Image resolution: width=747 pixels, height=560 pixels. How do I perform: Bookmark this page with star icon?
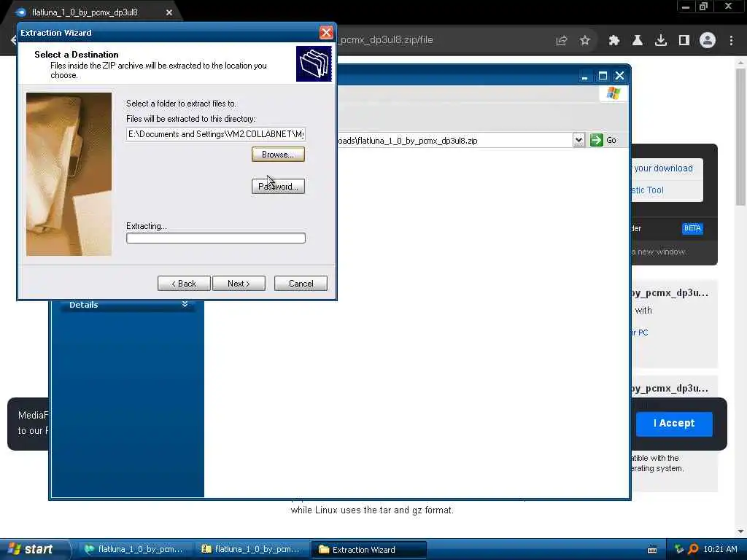pyautogui.click(x=585, y=41)
